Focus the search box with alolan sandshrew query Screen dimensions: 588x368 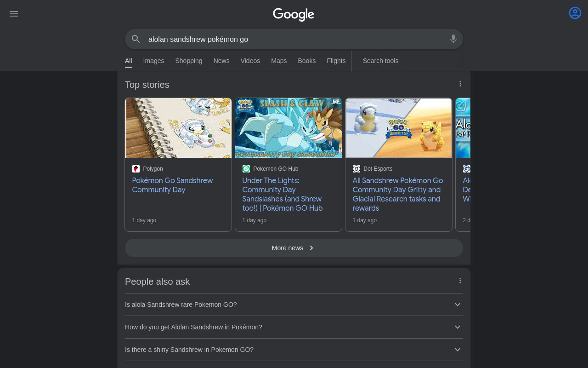[x=294, y=39]
